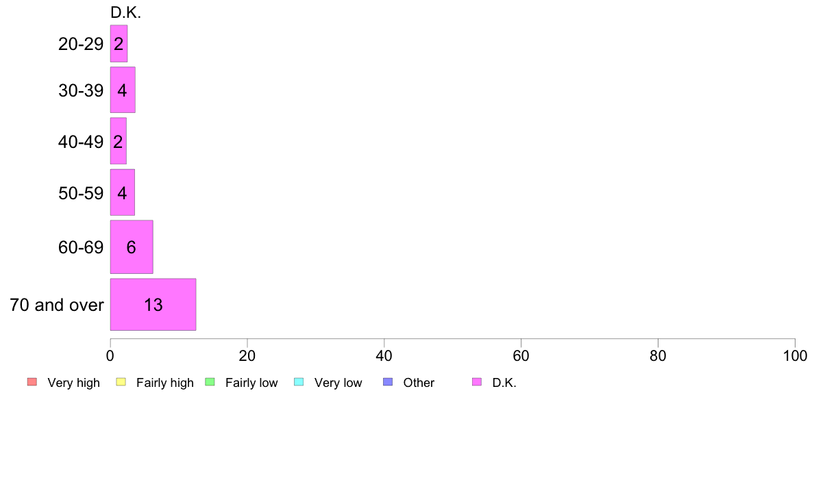Click the 60-69 age group label
814x504 pixels.
[81, 247]
